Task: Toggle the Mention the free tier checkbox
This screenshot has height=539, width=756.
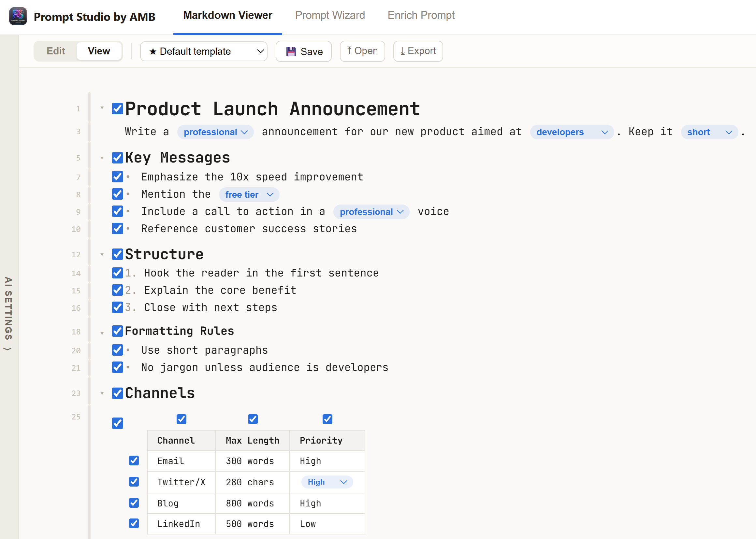Action: point(117,194)
